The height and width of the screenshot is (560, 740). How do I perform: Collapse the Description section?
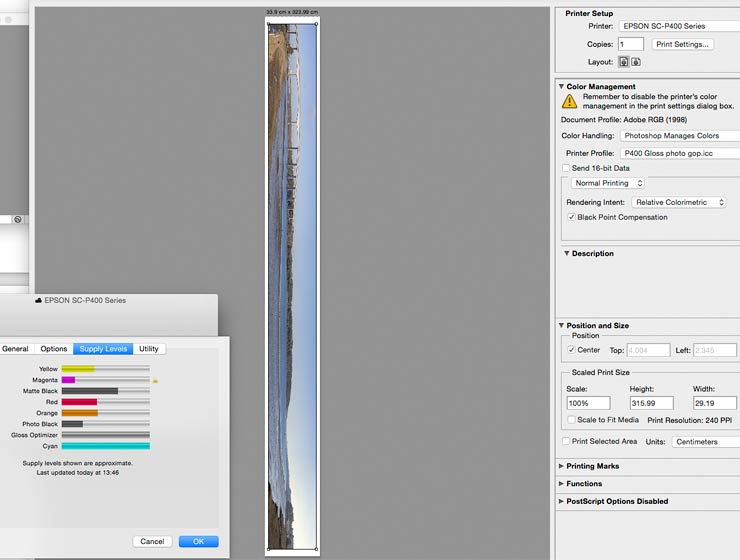pyautogui.click(x=566, y=253)
